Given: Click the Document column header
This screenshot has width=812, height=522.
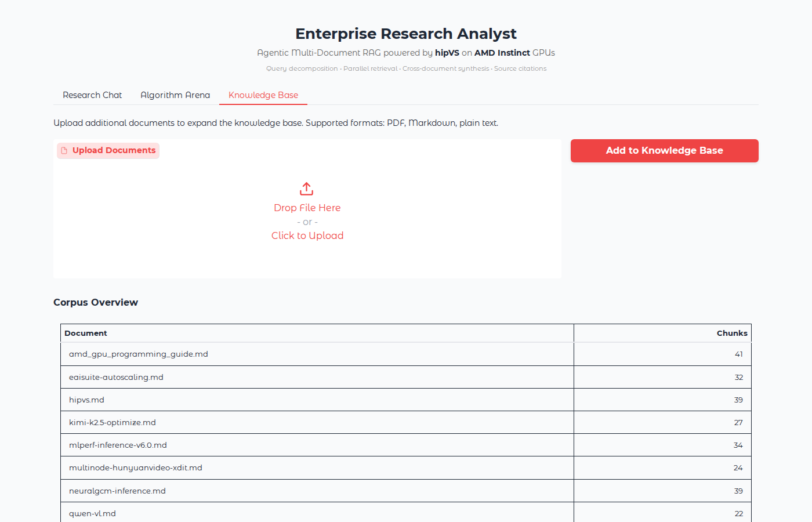Looking at the screenshot, I should (x=317, y=333).
